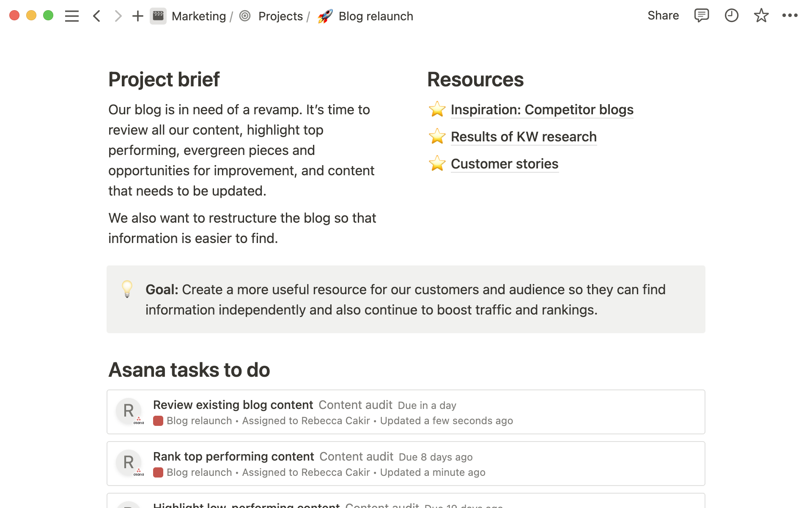
Task: Open the more options ellipsis menu
Action: pos(792,16)
